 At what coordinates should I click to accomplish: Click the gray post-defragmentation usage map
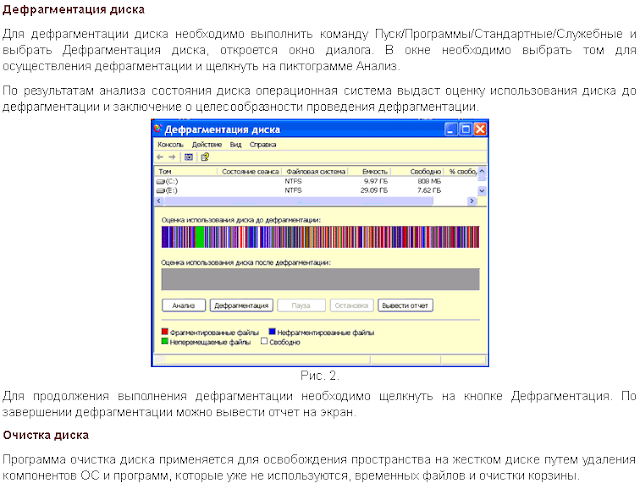(320, 279)
